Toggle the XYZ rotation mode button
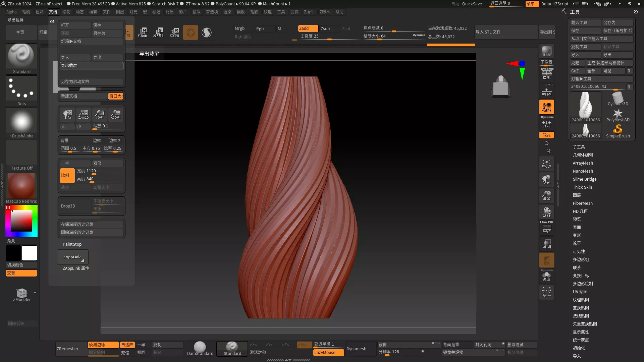Image resolution: width=644 pixels, height=362 pixels. pyautogui.click(x=546, y=135)
